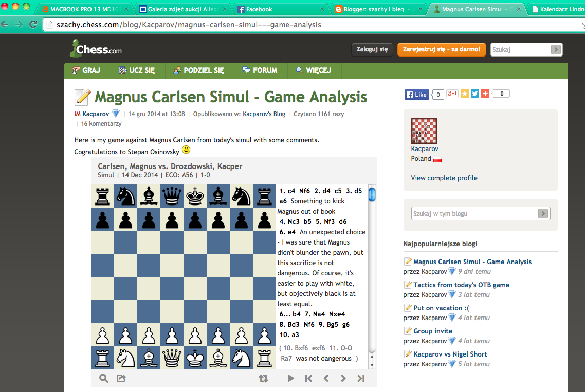Open the PODZIEL SIĘ menu

point(199,70)
